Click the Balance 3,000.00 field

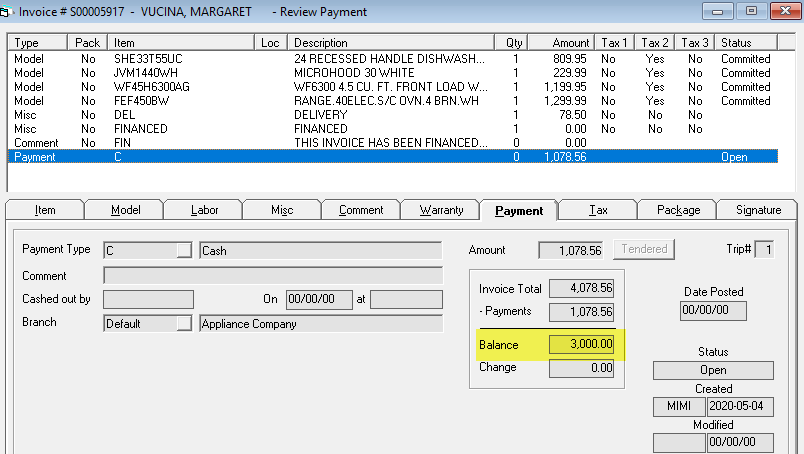point(581,344)
